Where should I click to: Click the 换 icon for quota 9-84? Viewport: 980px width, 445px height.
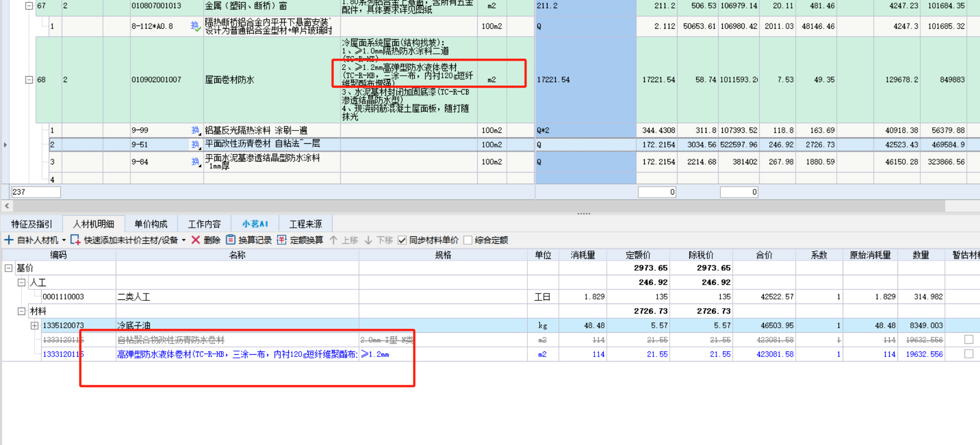pos(196,162)
